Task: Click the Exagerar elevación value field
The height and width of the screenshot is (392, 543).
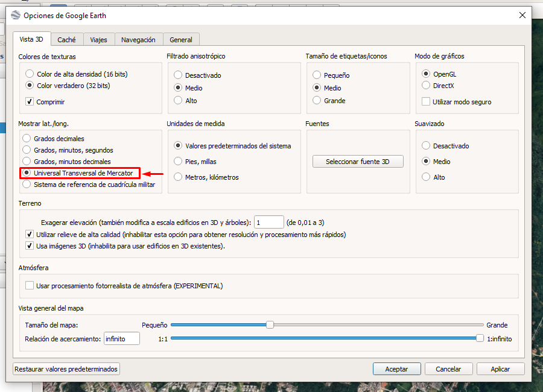Action: [x=269, y=223]
